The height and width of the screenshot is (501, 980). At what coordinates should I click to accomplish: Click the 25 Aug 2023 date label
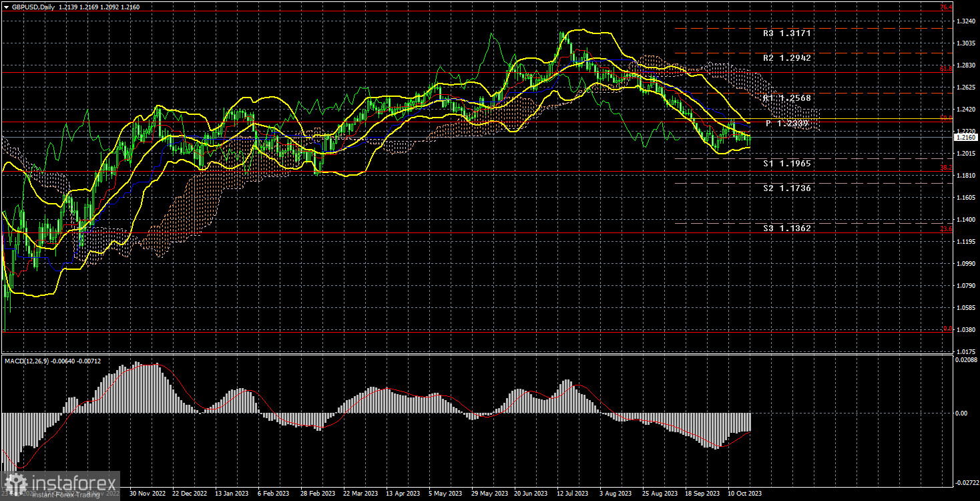click(660, 494)
